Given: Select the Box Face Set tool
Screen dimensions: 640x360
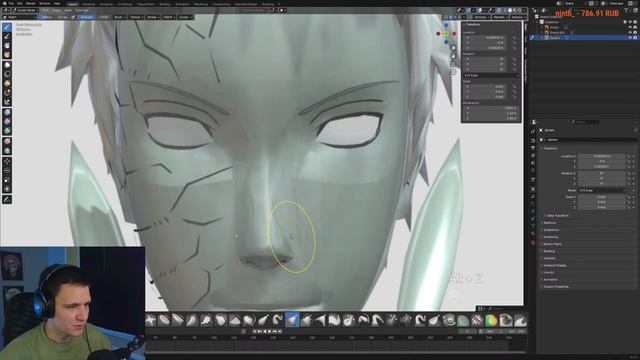Looking at the screenshot, I should [x=7, y=84].
